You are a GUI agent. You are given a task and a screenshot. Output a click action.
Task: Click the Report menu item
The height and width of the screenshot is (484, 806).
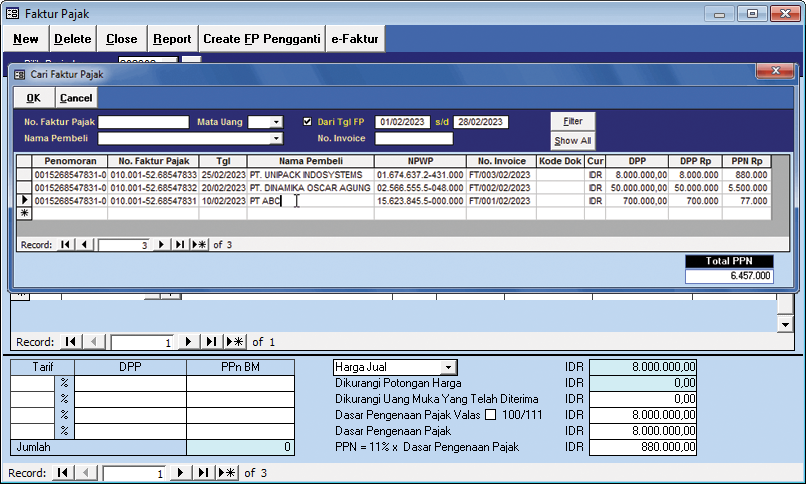click(x=172, y=39)
